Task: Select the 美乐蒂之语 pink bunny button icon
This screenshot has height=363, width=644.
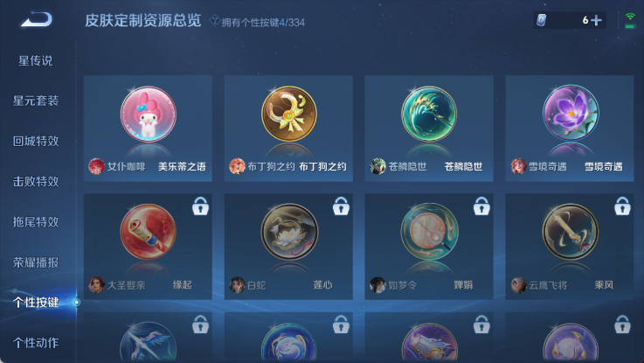Action: [x=149, y=114]
